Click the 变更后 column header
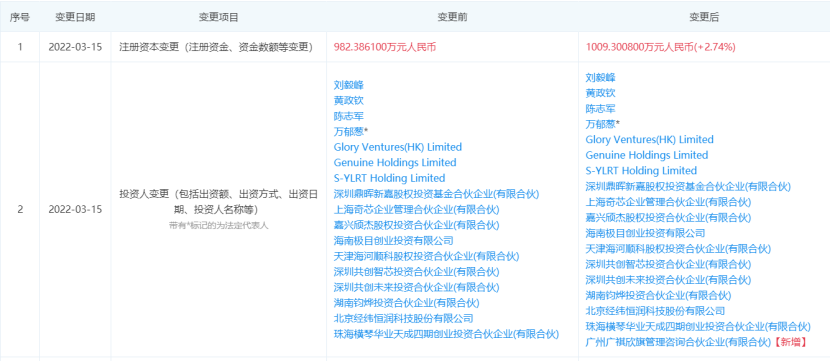 [704, 17]
